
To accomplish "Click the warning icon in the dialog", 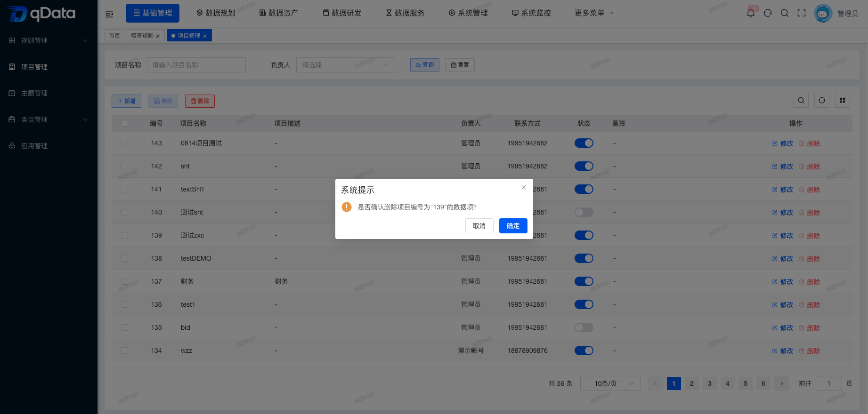I will [x=347, y=207].
